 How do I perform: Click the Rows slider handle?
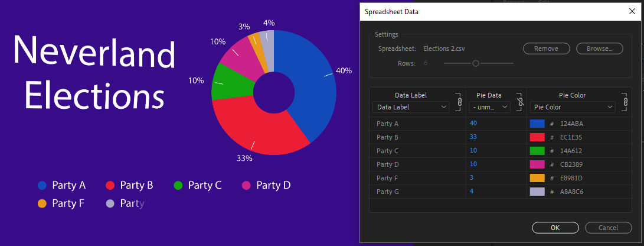point(476,63)
